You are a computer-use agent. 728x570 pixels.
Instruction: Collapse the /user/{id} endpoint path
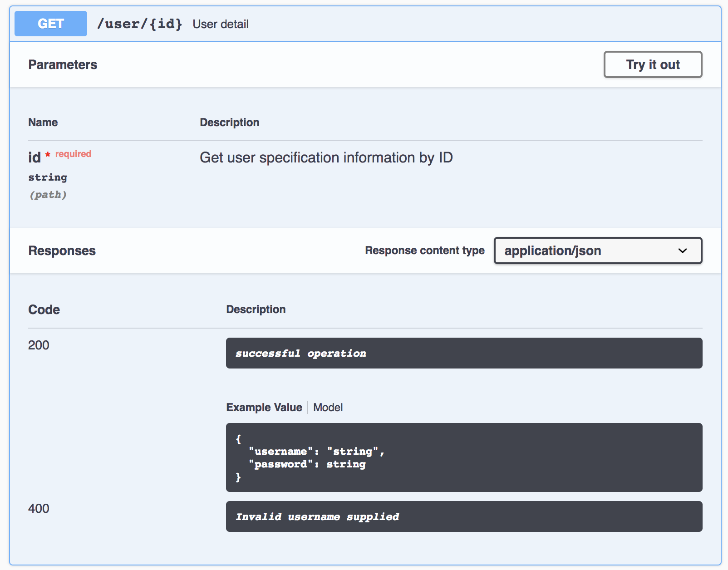[x=139, y=24]
